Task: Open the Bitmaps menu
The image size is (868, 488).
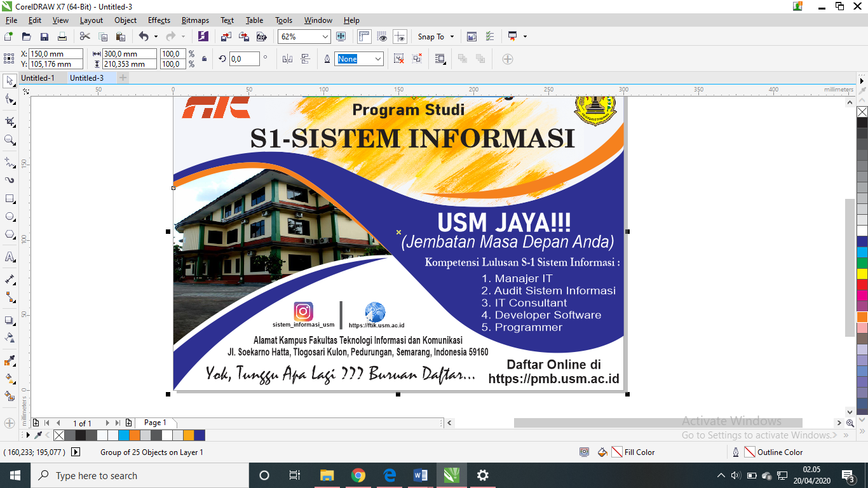Action: (195, 20)
